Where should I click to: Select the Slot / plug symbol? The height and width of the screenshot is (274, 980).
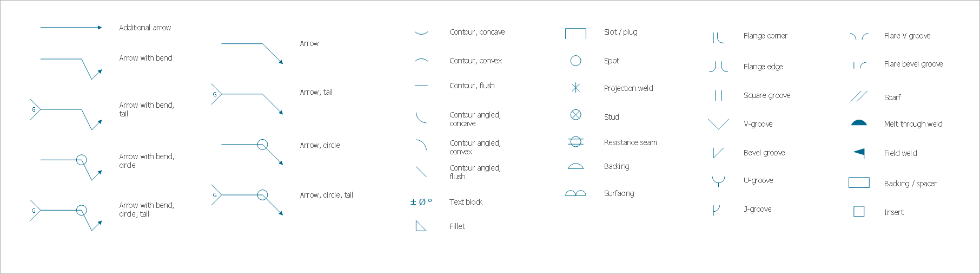575,34
